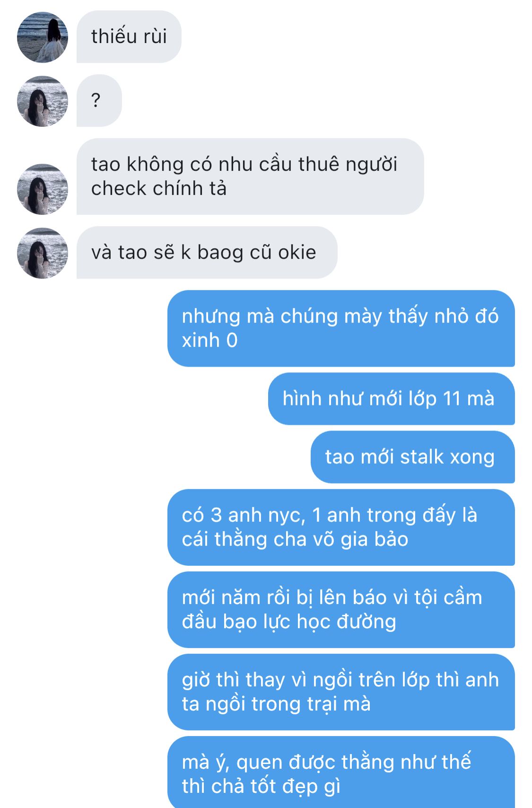
Task: Tap 'thì chả tốt đẹp gì' text line
Action: tap(261, 786)
